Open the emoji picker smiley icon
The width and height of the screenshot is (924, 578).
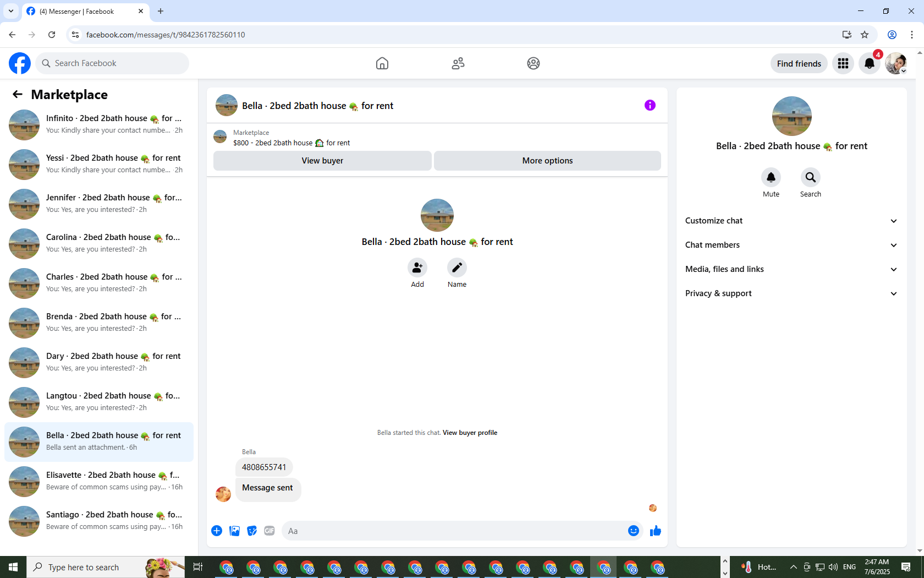click(x=634, y=531)
